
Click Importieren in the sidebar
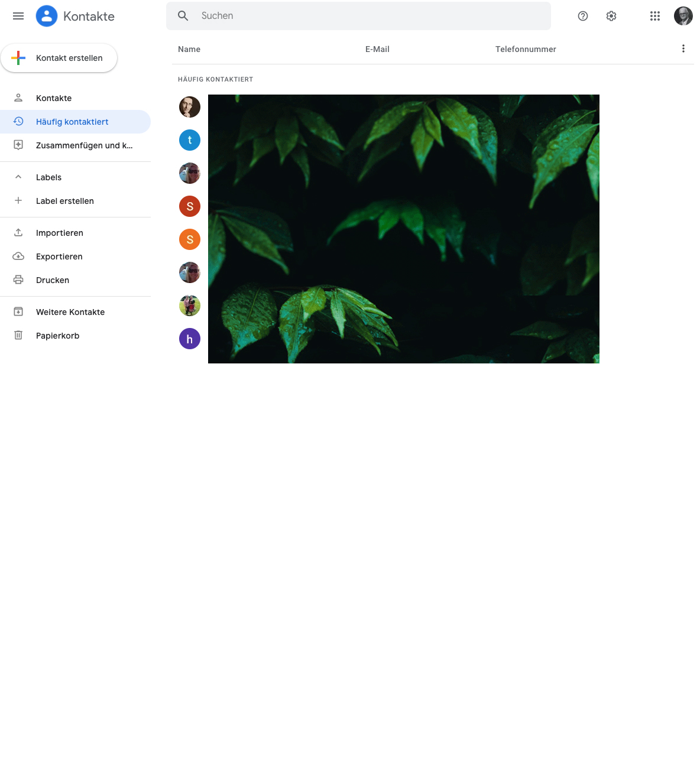point(75,233)
